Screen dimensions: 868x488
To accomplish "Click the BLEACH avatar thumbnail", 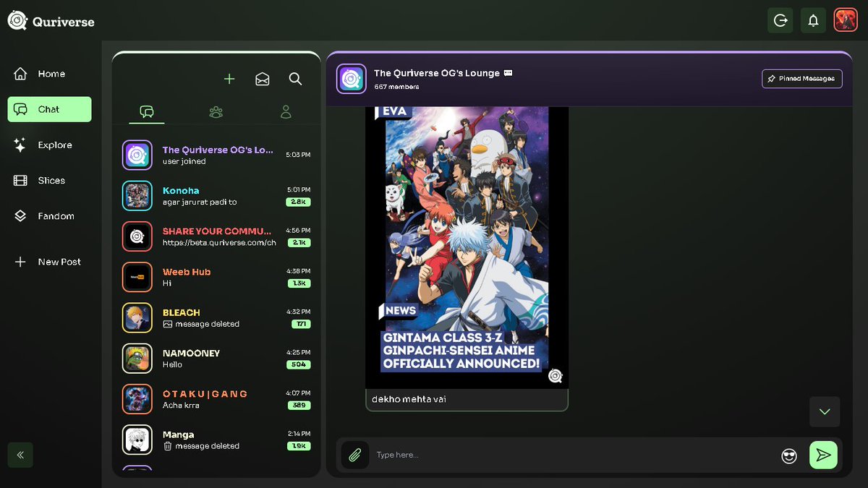I will coord(137,317).
